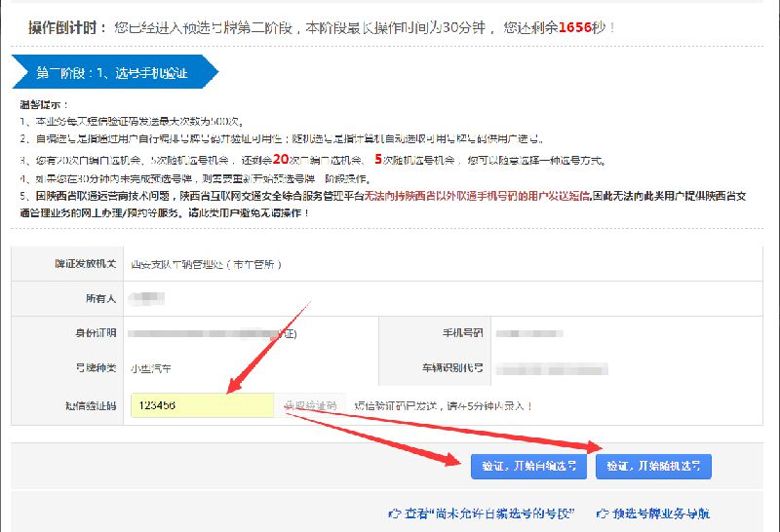Click the 获取验证码 button

310,405
